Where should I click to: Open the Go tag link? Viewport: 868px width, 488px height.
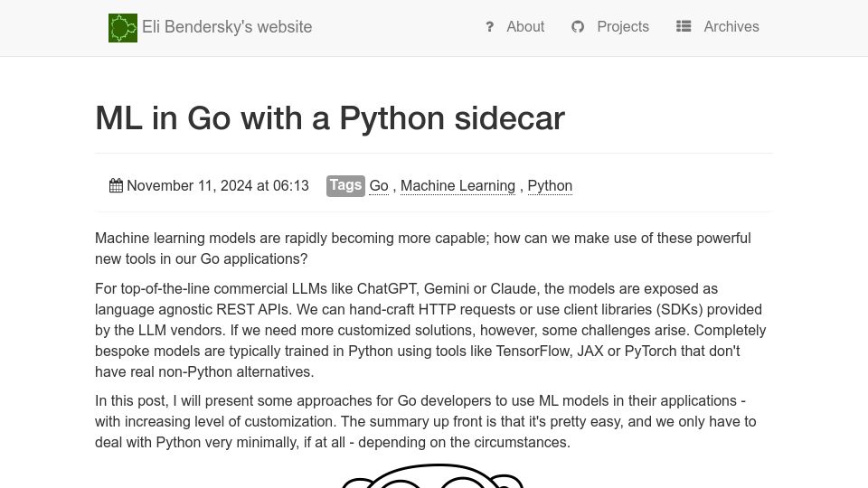click(379, 186)
